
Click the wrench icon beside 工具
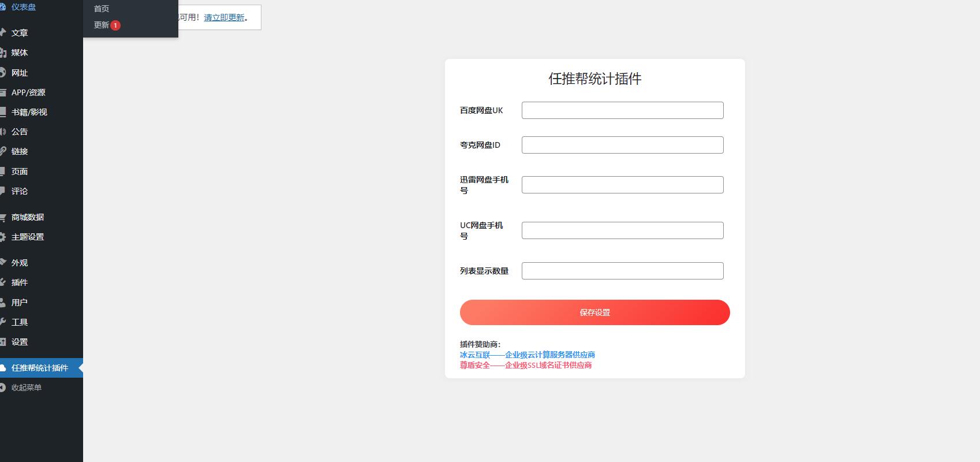(3, 322)
